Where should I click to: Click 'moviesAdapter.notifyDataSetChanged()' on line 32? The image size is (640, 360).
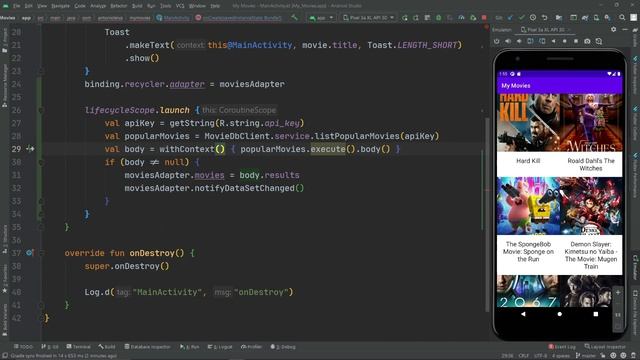(x=214, y=188)
